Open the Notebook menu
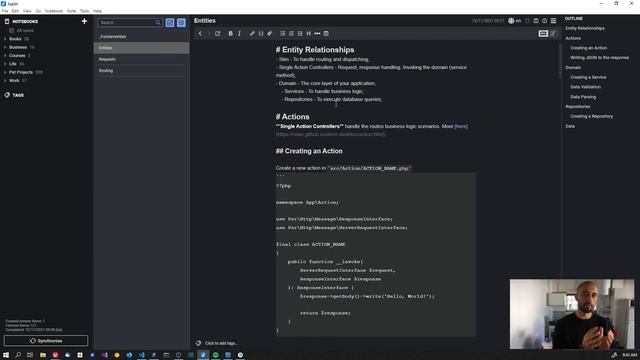The height and width of the screenshot is (360, 640). tap(53, 11)
